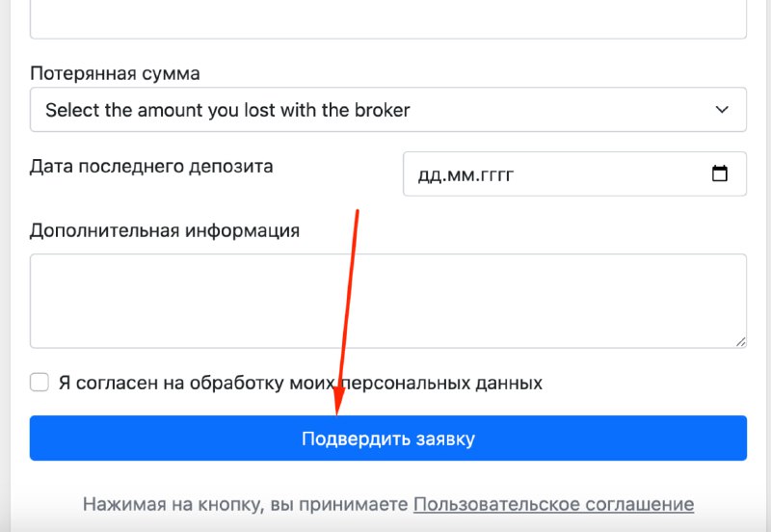The image size is (771, 532).
Task: Tick the personal data consent checkbox
Action: 39,382
